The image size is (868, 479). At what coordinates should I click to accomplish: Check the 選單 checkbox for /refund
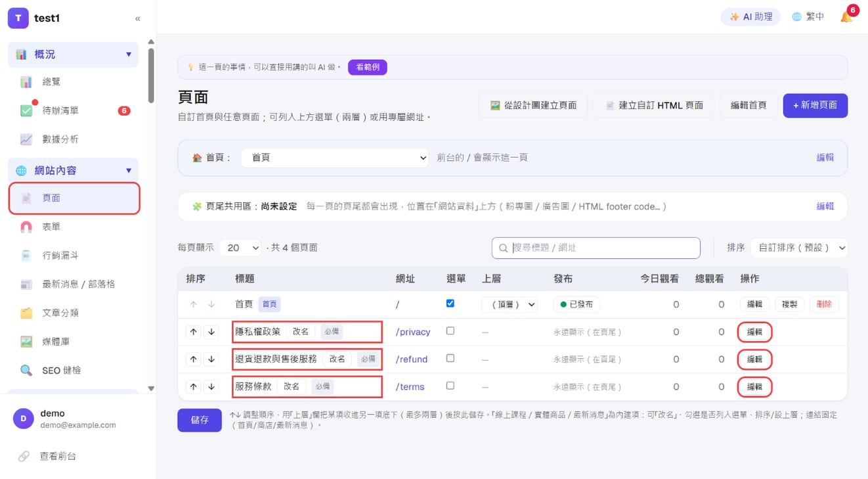(x=450, y=359)
